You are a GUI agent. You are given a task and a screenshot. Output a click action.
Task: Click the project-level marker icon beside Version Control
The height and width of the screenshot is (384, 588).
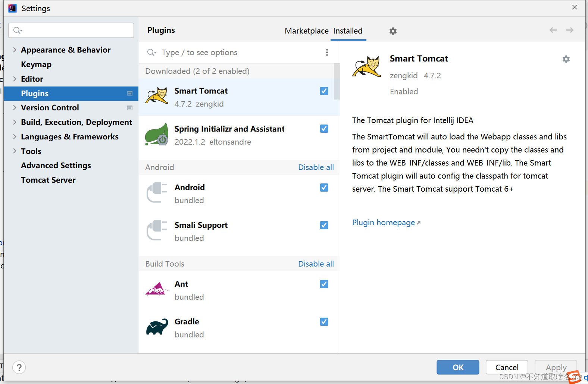click(130, 108)
